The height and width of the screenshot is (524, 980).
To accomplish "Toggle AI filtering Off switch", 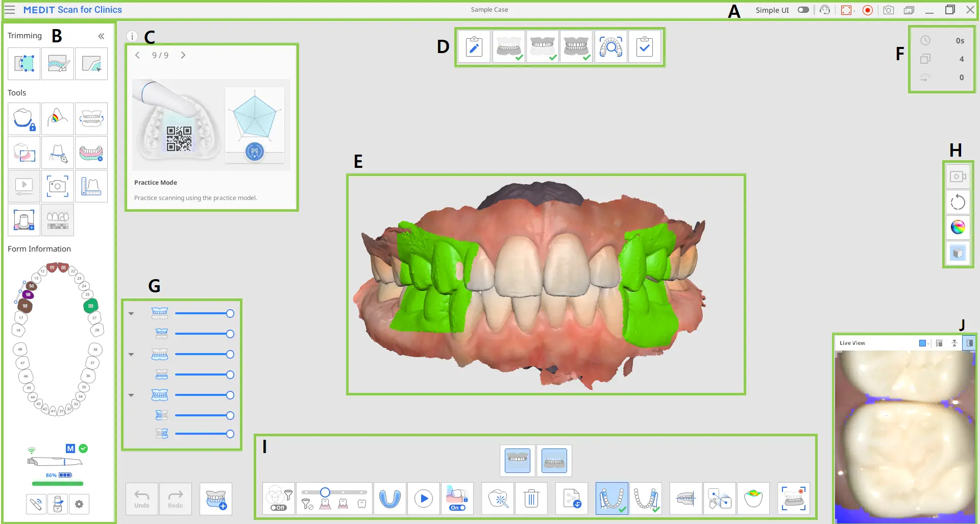I will [x=279, y=508].
